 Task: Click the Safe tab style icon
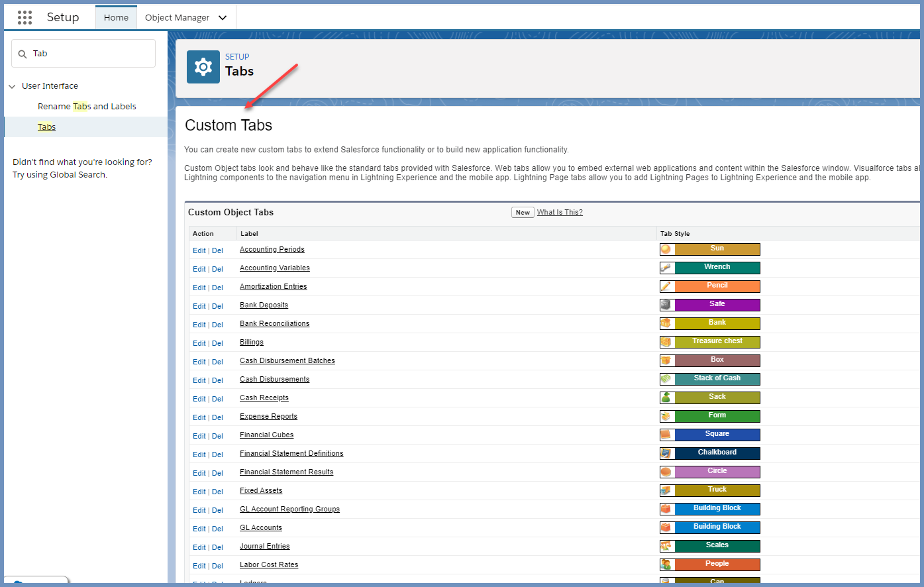667,305
